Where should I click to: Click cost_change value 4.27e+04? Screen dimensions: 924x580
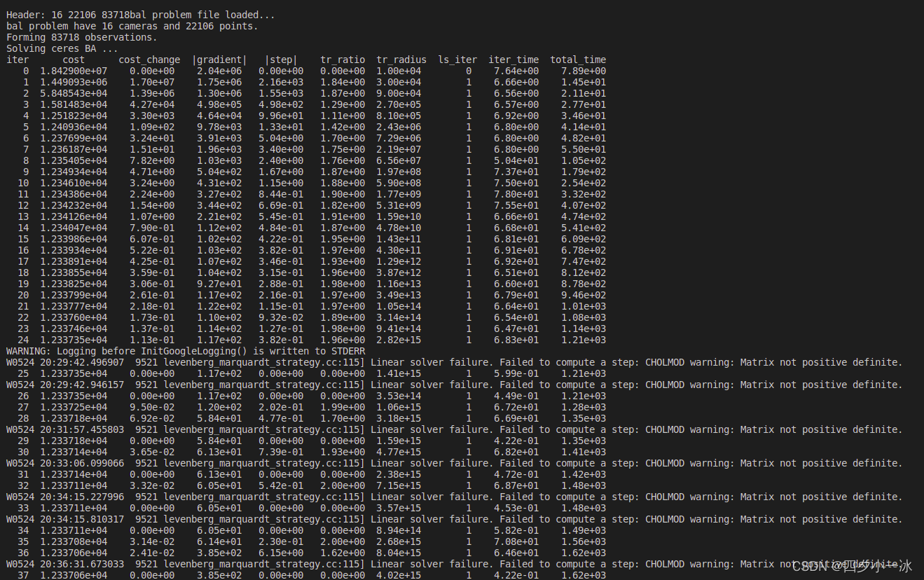(152, 104)
